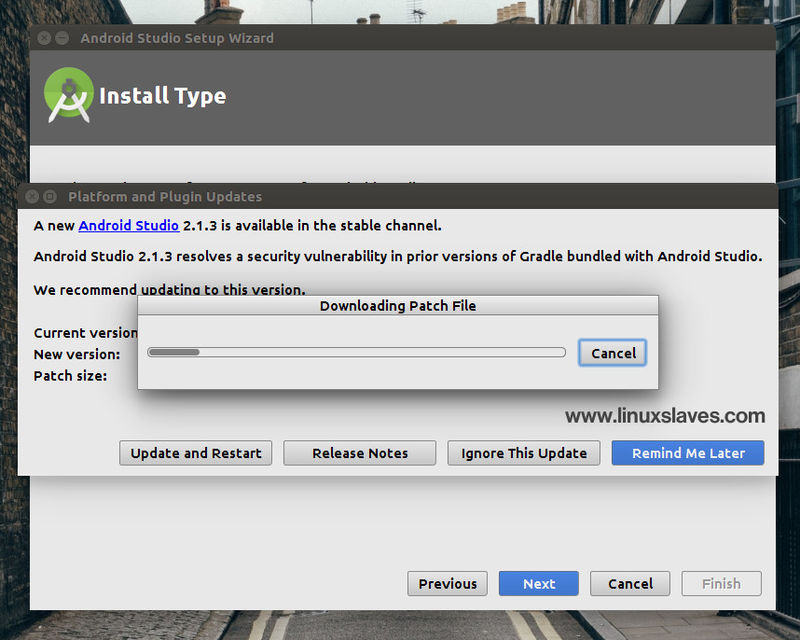Image resolution: width=800 pixels, height=640 pixels.
Task: Click the patch download progress bar
Action: pos(356,352)
